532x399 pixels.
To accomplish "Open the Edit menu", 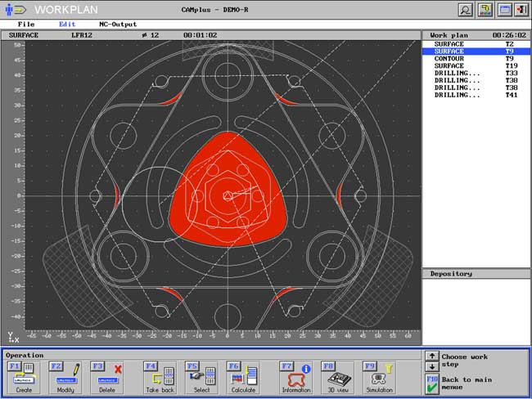I will click(67, 25).
